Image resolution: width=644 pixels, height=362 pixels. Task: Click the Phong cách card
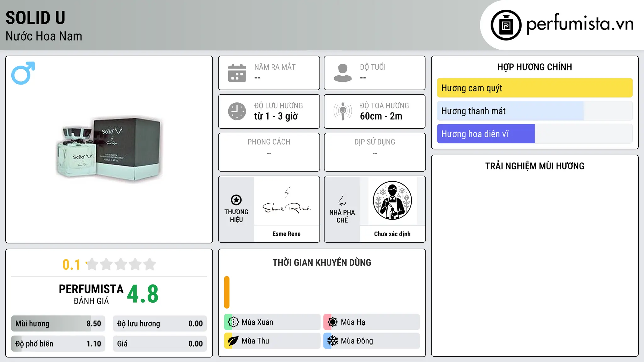point(269,152)
